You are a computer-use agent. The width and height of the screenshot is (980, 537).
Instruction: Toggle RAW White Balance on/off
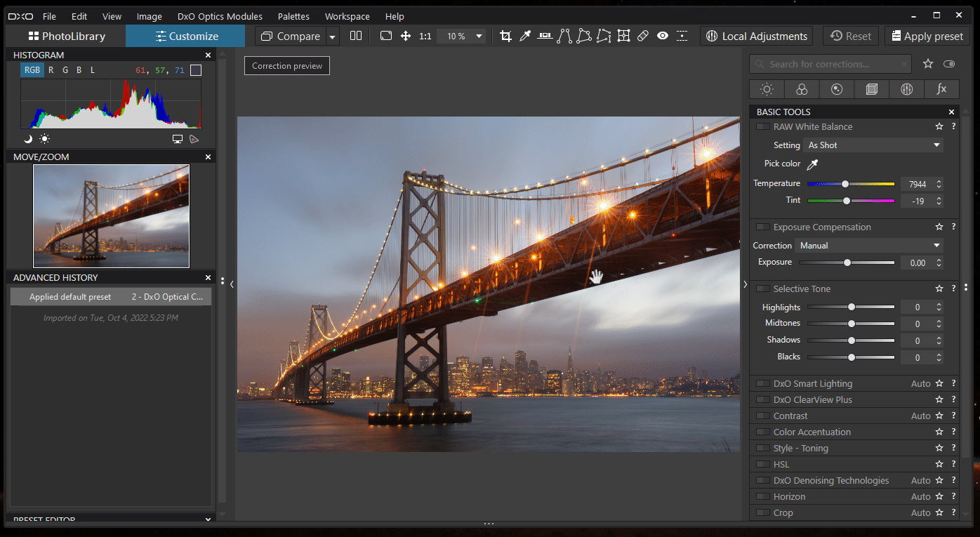click(x=762, y=127)
